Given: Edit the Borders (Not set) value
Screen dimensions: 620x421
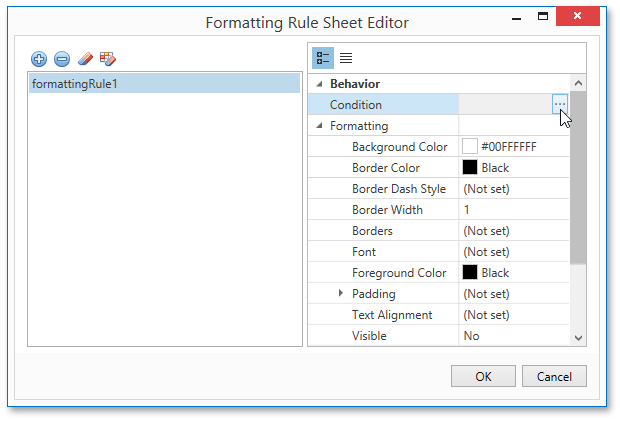Looking at the screenshot, I should [x=514, y=231].
